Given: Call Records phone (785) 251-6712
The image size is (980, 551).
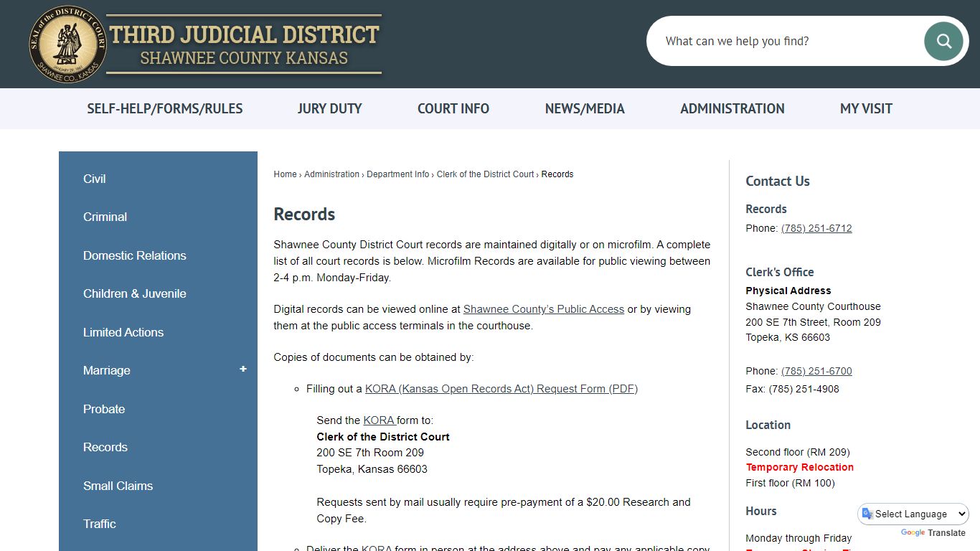Looking at the screenshot, I should coord(816,228).
